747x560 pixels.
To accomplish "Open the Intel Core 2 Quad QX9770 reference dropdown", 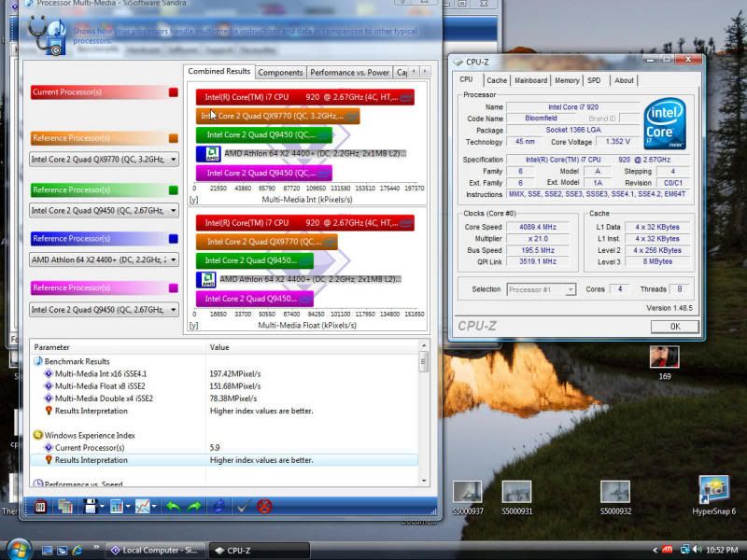I will 104,159.
